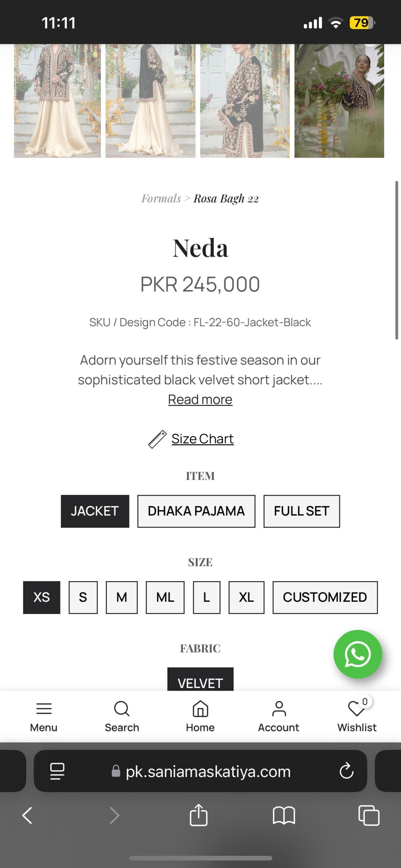Open the Account person icon

click(279, 709)
